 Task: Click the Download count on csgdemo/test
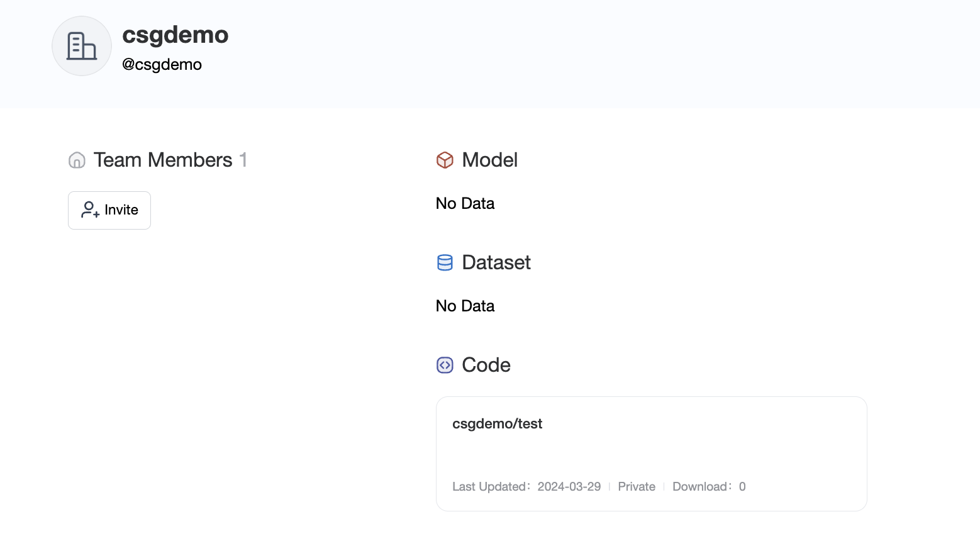(x=709, y=486)
